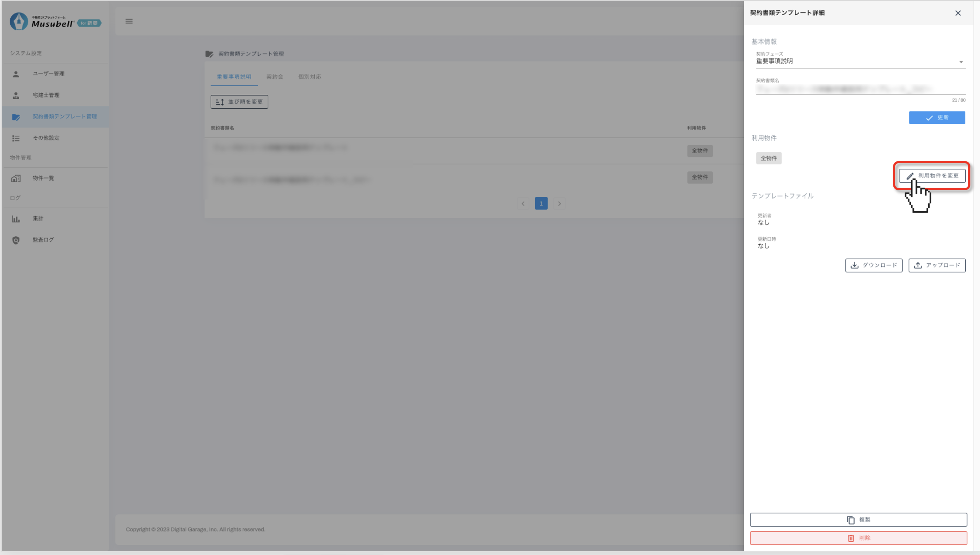Switch to the 契約会 tab
The height and width of the screenshot is (555, 980).
click(x=274, y=77)
